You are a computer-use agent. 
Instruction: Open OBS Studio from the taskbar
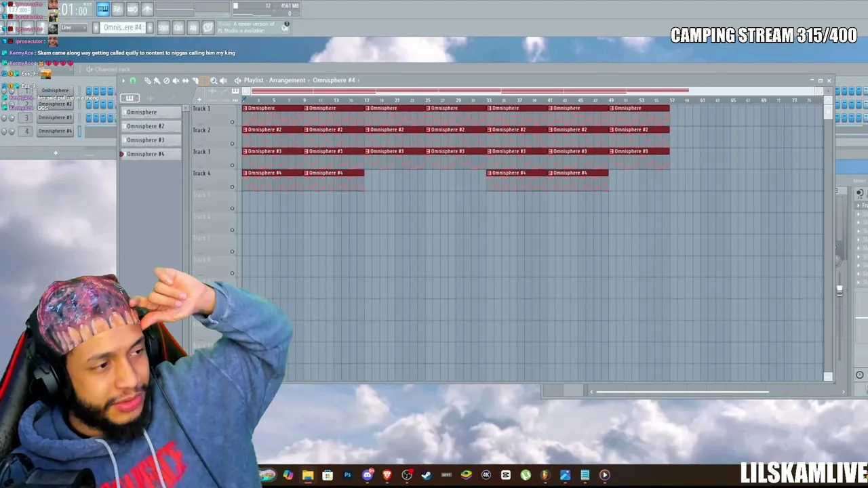point(407,475)
